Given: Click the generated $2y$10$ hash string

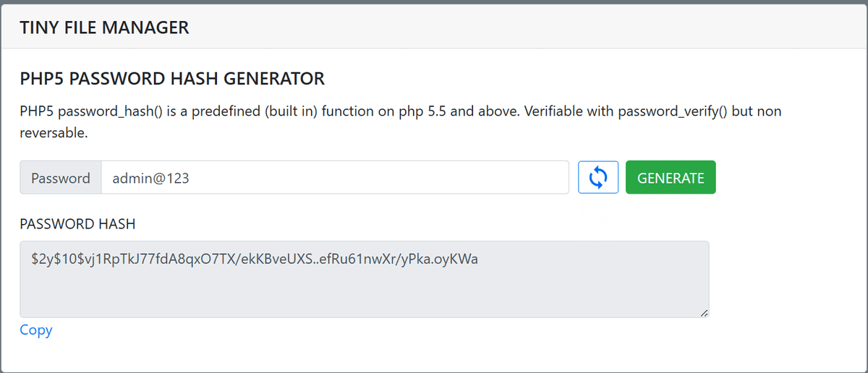Looking at the screenshot, I should coord(255,260).
